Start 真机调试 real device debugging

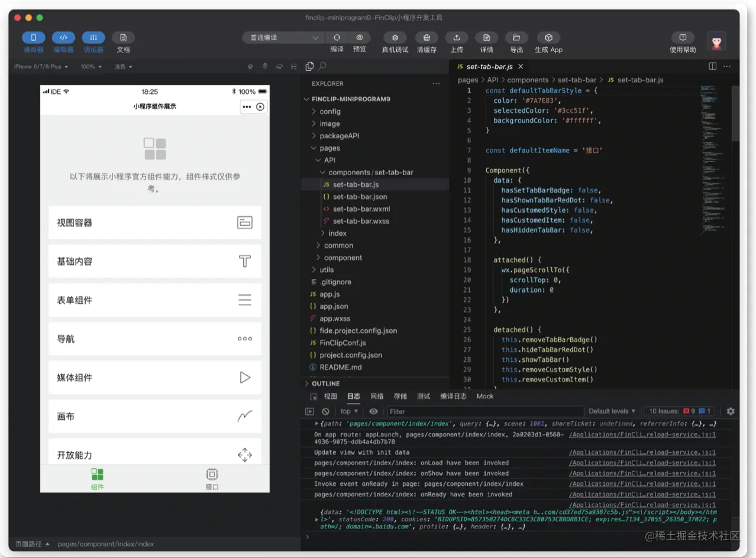(x=395, y=37)
